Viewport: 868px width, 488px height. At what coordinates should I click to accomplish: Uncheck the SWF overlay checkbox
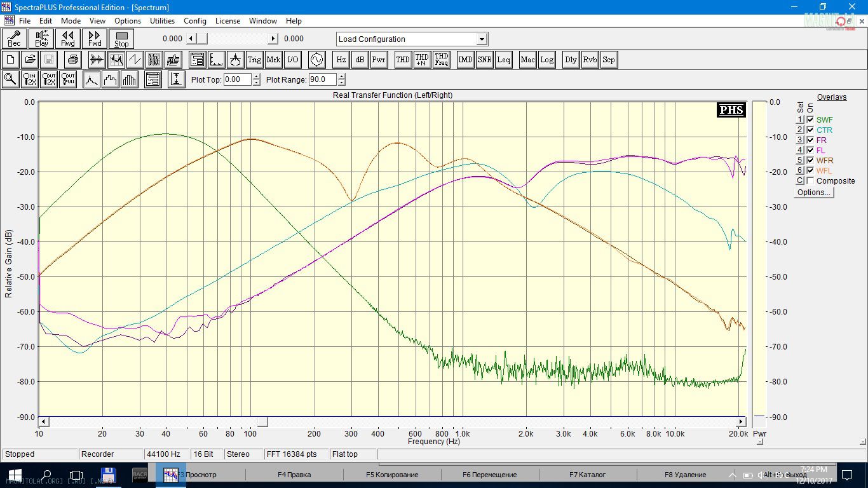click(810, 119)
